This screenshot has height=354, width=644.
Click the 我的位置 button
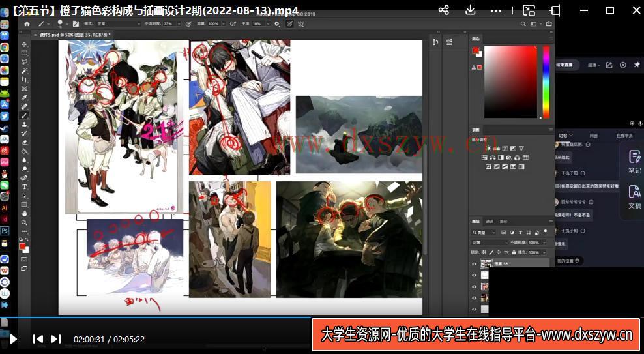[568, 260]
